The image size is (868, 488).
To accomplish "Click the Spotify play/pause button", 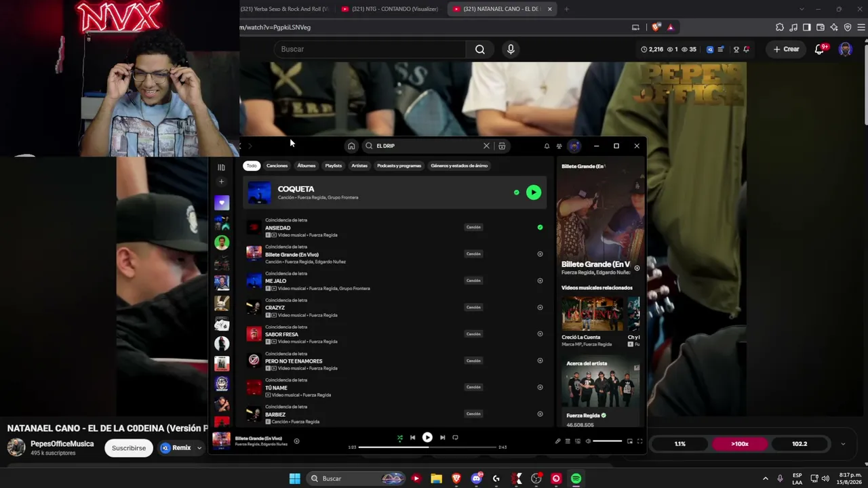I will click(427, 438).
